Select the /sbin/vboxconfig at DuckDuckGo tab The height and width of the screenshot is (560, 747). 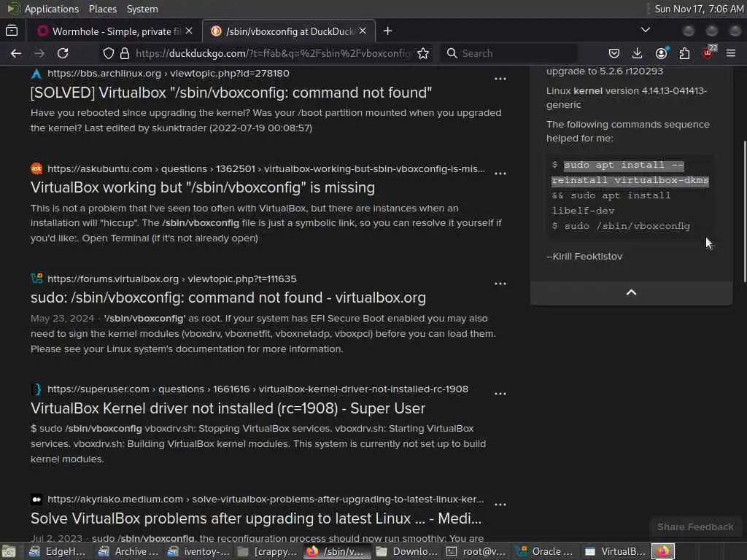(289, 31)
